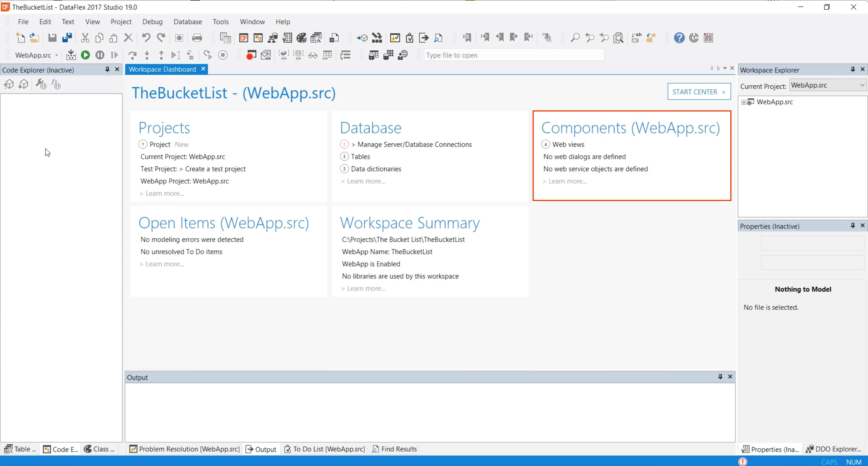This screenshot has width=868, height=466.
Task: Click red warning icon in status bar
Action: click(x=743, y=461)
